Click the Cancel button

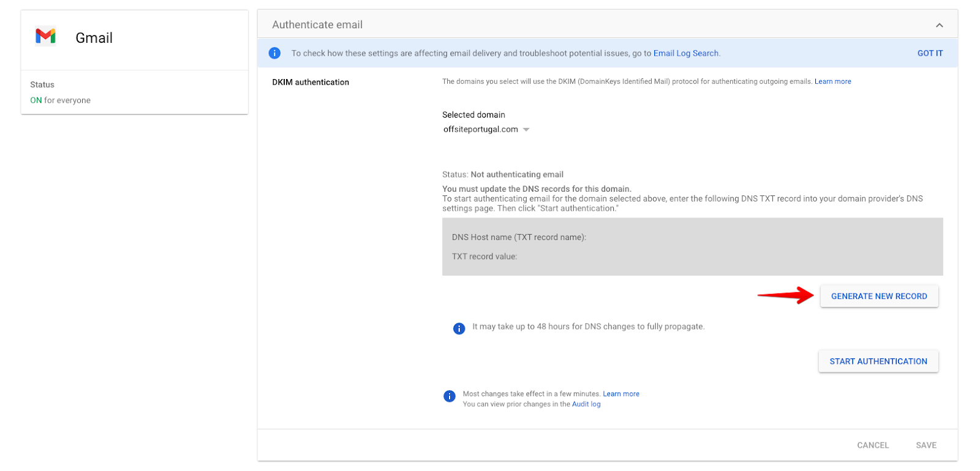coord(872,445)
